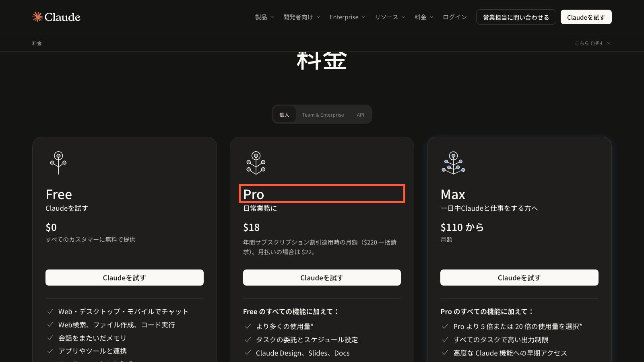Click Claudeを試す in the Free card
Image resolution: width=644 pixels, height=362 pixels.
point(124,278)
